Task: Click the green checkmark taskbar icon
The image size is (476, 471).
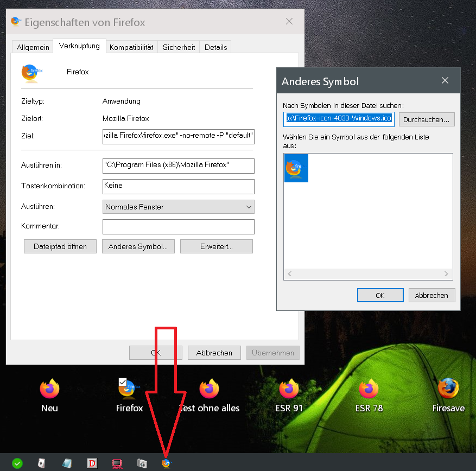Action: click(x=17, y=463)
